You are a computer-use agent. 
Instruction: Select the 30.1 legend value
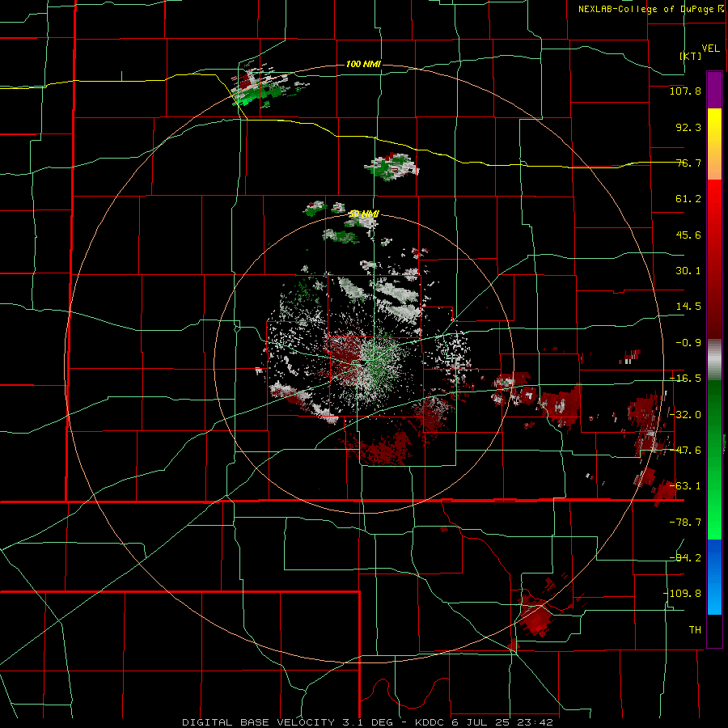click(x=688, y=271)
